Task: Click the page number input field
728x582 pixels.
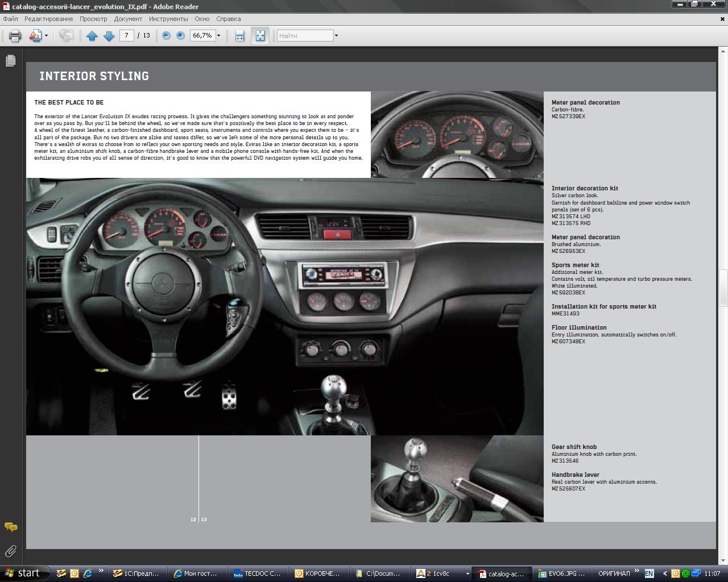Action: [126, 35]
